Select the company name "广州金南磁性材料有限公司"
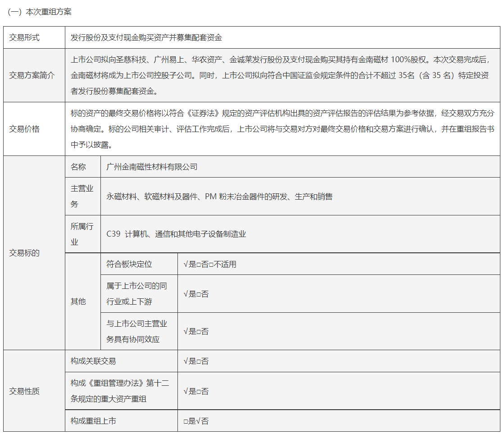This screenshot has width=504, height=434. click(x=152, y=167)
